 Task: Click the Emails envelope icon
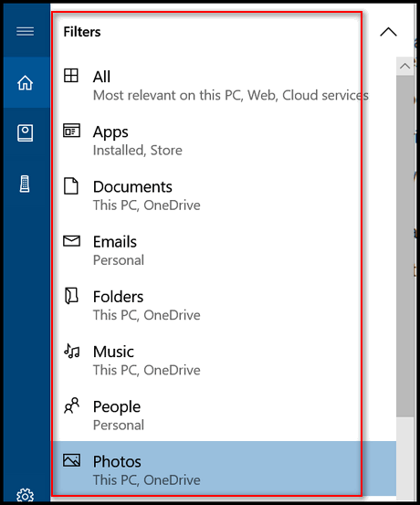click(71, 241)
